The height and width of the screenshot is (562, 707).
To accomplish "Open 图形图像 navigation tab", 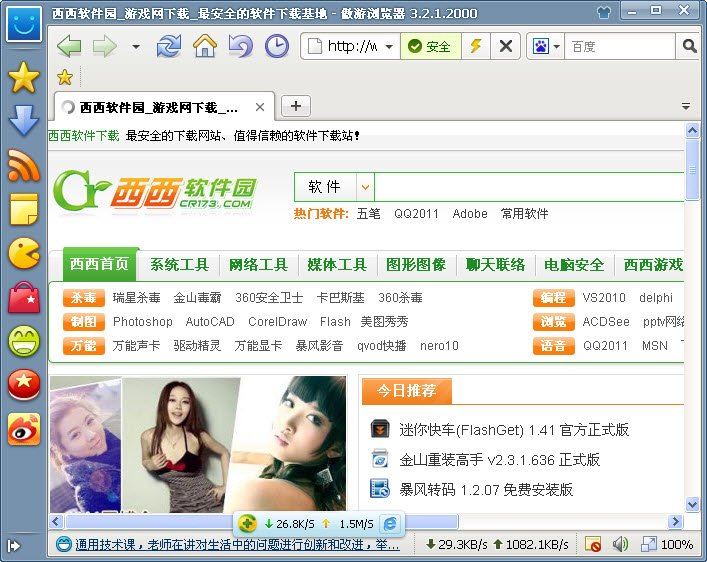I will (416, 264).
